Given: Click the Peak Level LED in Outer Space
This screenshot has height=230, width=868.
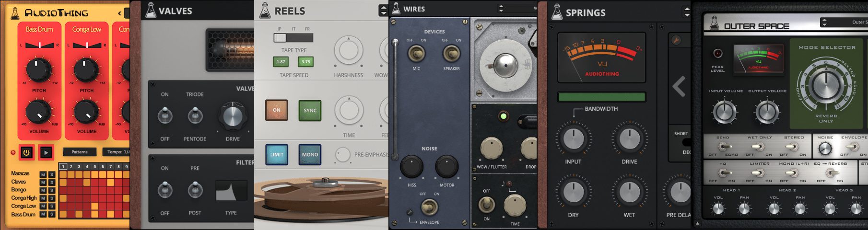Looking at the screenshot, I should 717,53.
